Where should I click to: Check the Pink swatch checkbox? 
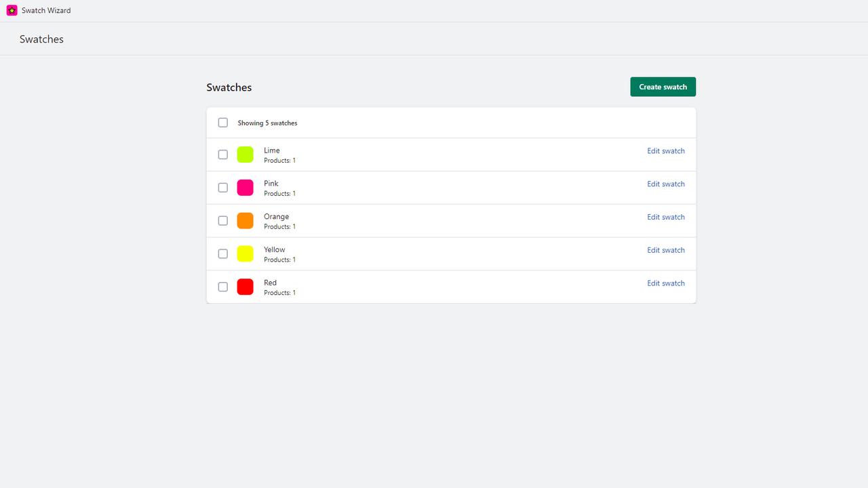pos(222,188)
